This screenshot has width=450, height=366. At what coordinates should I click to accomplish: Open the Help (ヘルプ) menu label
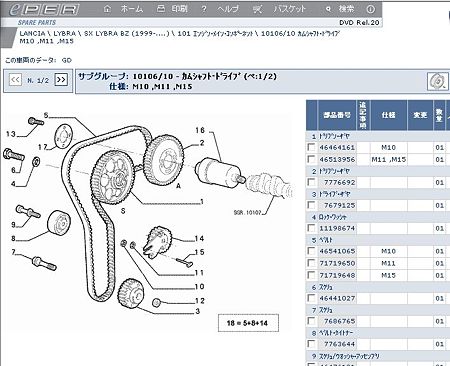[x=228, y=9]
